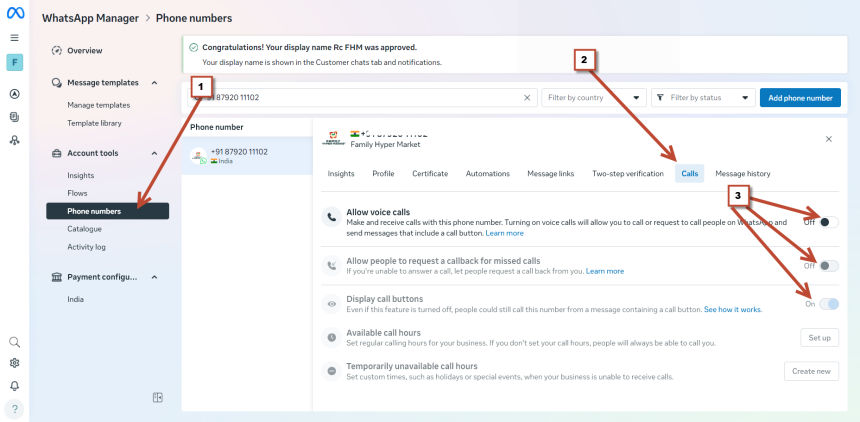This screenshot has height=422, width=860.
Task: Open the Message links tab
Action: point(551,173)
